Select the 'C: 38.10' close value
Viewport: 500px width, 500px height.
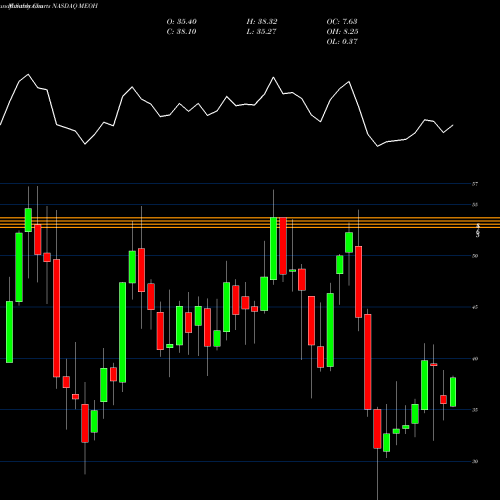tap(181, 32)
